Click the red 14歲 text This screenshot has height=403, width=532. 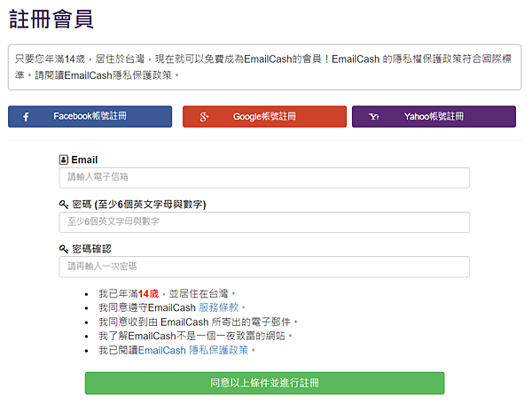pyautogui.click(x=148, y=293)
